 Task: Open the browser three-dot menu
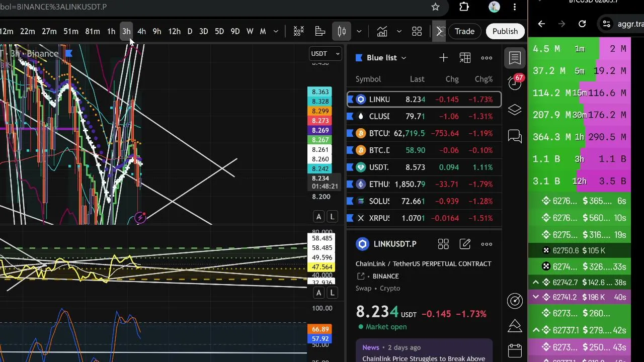[x=515, y=7]
